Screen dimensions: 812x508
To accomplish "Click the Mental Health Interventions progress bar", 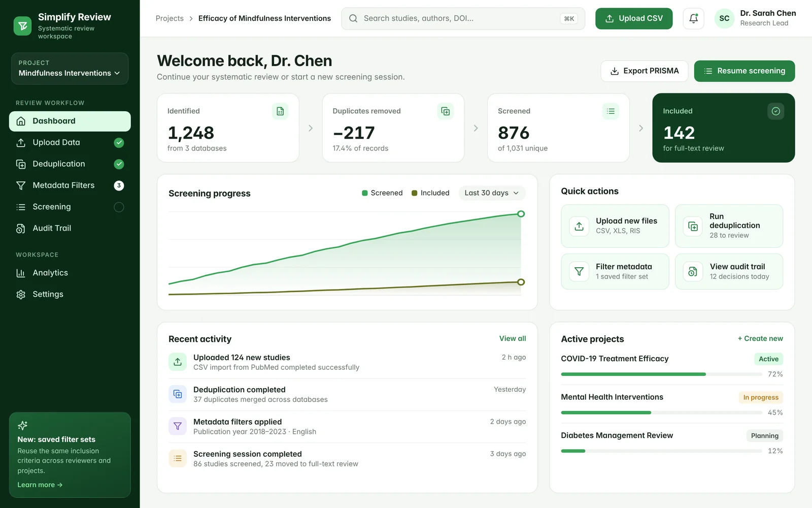I will pos(661,413).
